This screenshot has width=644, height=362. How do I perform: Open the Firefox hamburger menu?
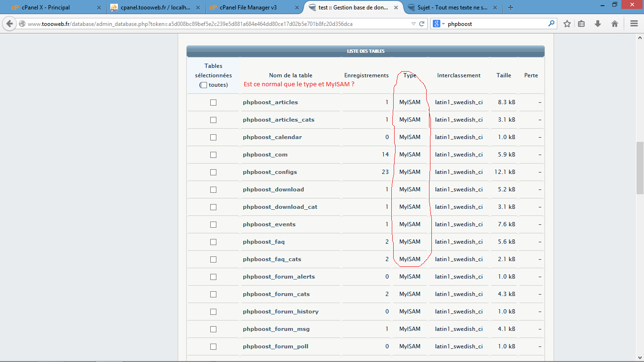click(634, 24)
